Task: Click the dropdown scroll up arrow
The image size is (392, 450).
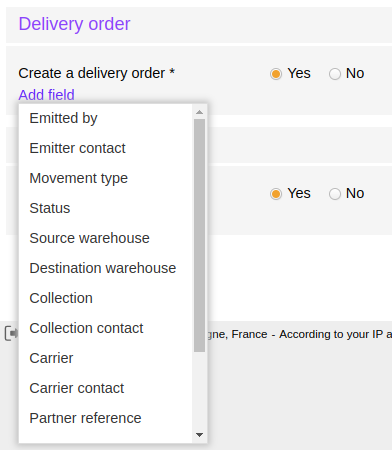Action: [200, 112]
